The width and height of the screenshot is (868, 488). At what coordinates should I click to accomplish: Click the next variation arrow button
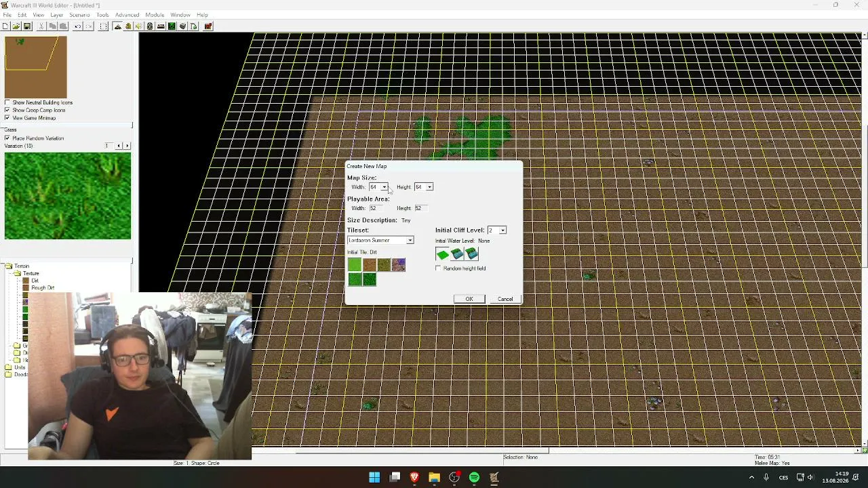coord(127,146)
